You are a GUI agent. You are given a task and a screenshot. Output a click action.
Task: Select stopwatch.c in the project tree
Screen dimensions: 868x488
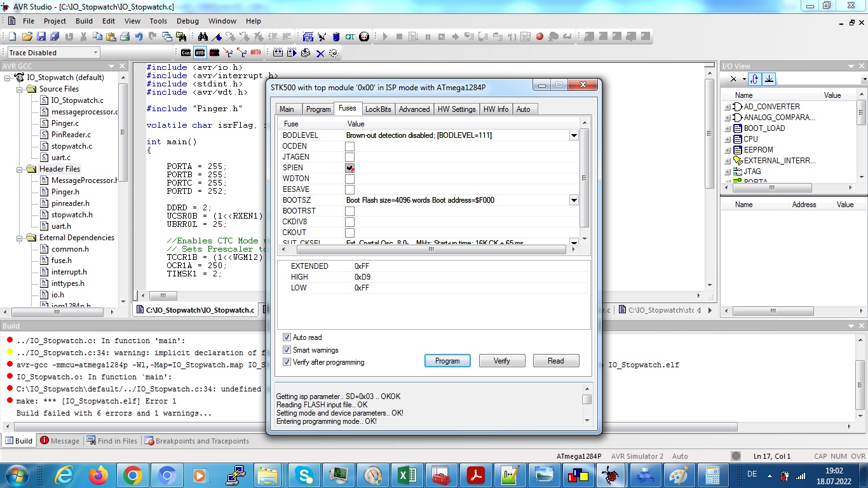coord(71,146)
